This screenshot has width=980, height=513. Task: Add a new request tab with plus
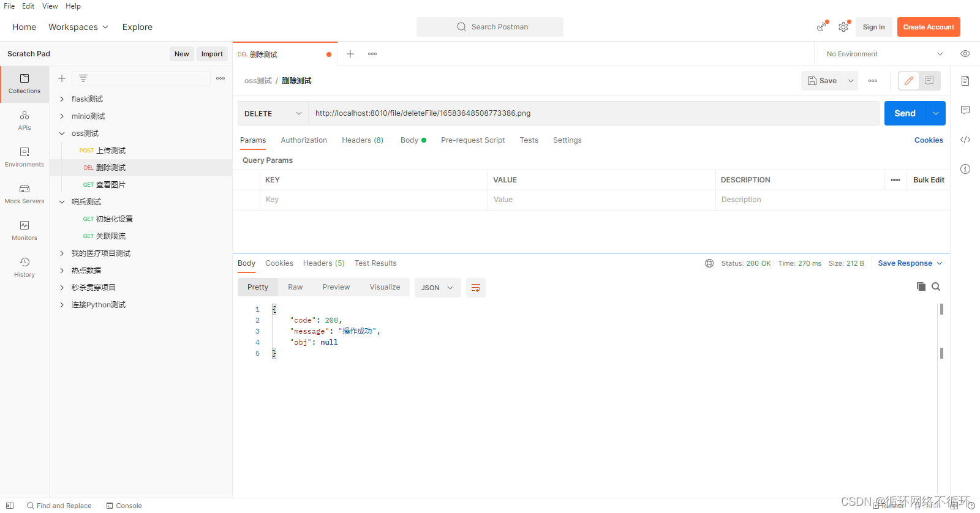(350, 54)
